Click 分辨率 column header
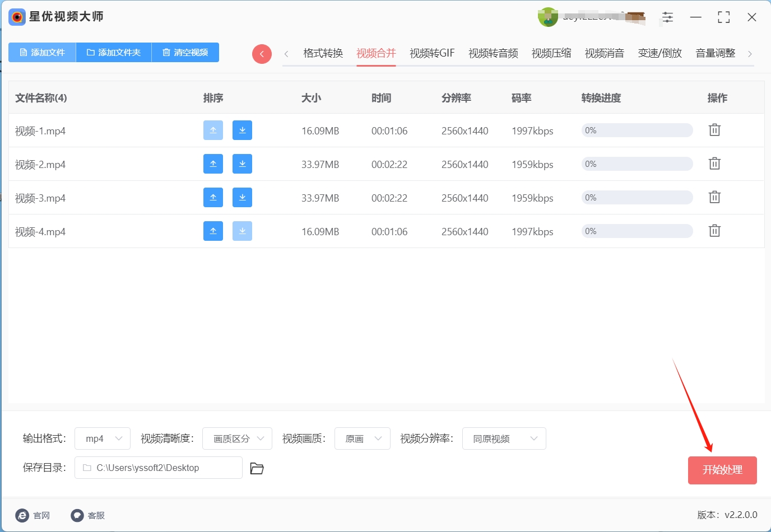 click(456, 98)
